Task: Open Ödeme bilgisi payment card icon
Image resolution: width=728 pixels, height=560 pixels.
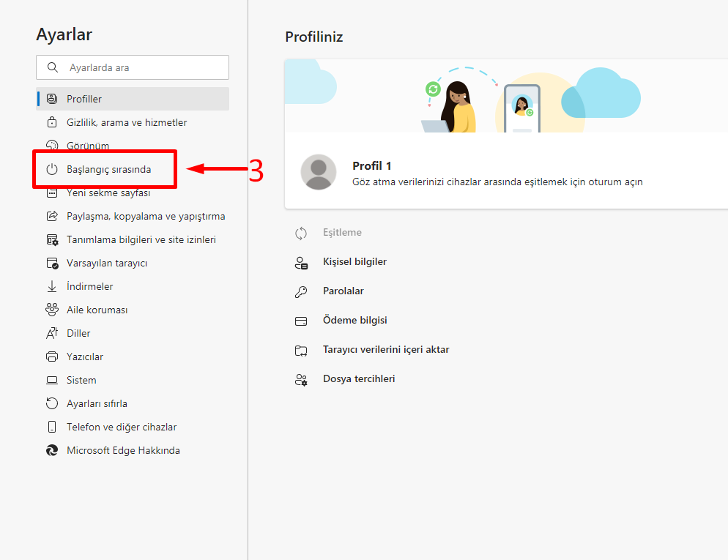Action: coord(301,321)
